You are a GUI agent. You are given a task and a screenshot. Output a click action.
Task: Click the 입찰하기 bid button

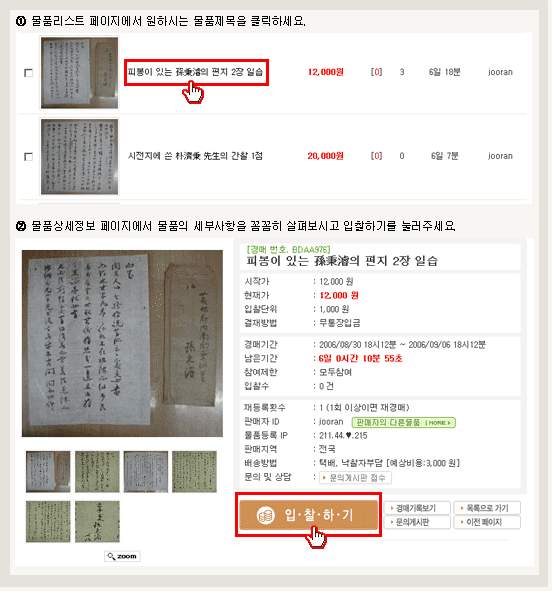pos(309,514)
